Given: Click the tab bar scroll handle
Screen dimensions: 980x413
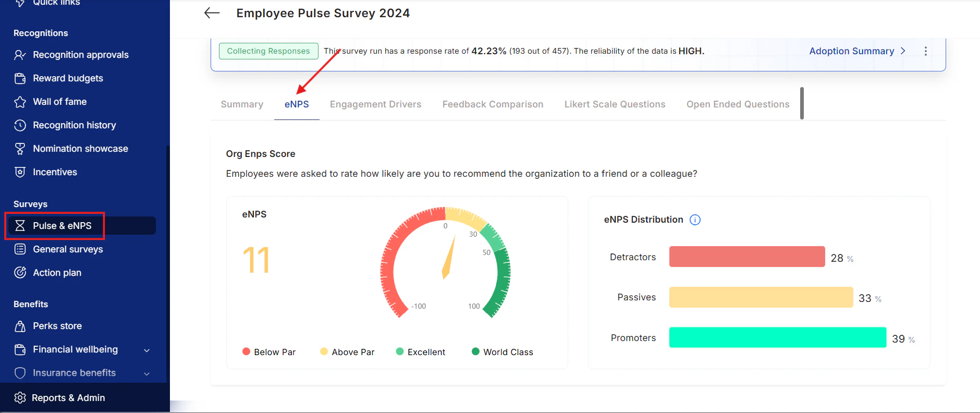Looking at the screenshot, I should tap(802, 103).
